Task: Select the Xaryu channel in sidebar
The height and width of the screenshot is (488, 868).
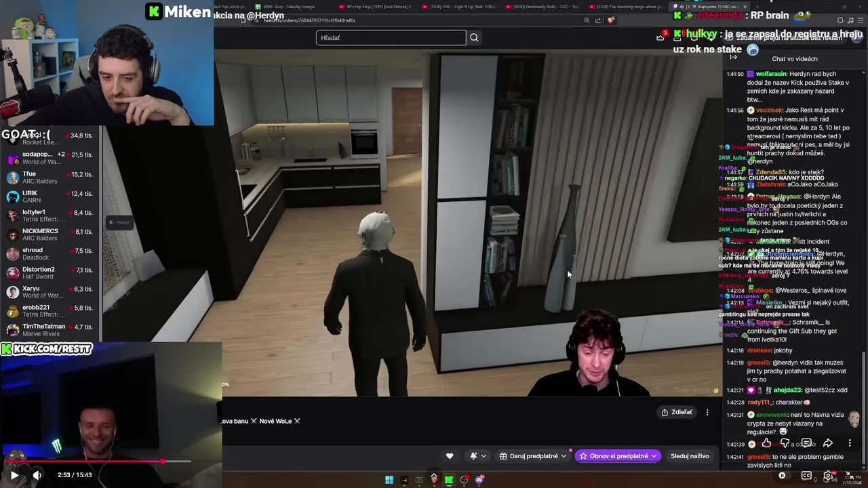Action: click(50, 292)
